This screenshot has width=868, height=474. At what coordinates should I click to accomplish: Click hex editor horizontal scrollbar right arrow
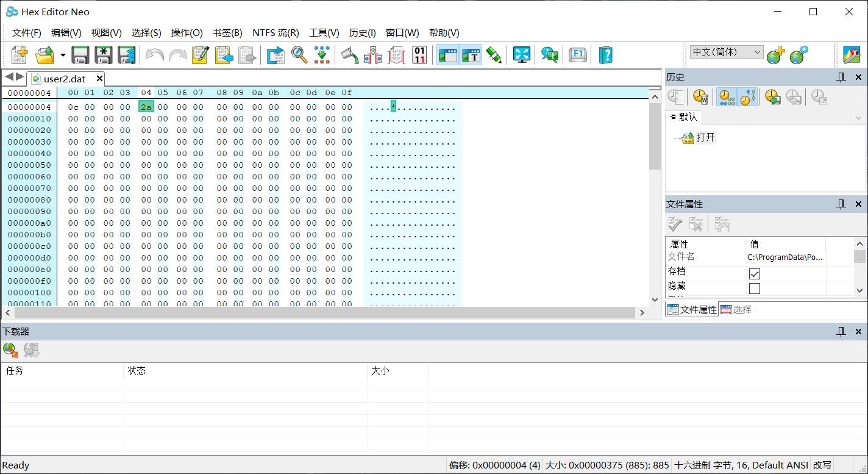point(642,312)
